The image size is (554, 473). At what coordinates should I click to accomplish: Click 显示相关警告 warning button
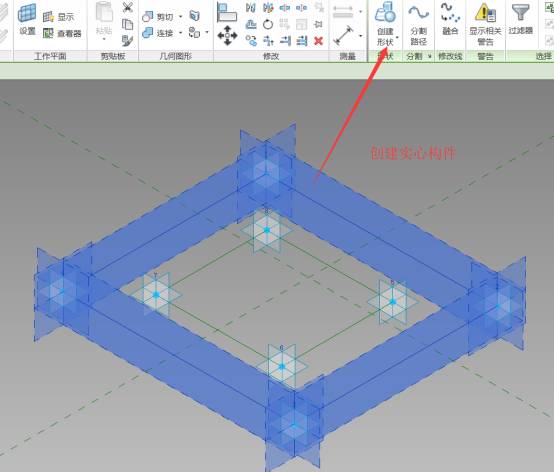[485, 23]
